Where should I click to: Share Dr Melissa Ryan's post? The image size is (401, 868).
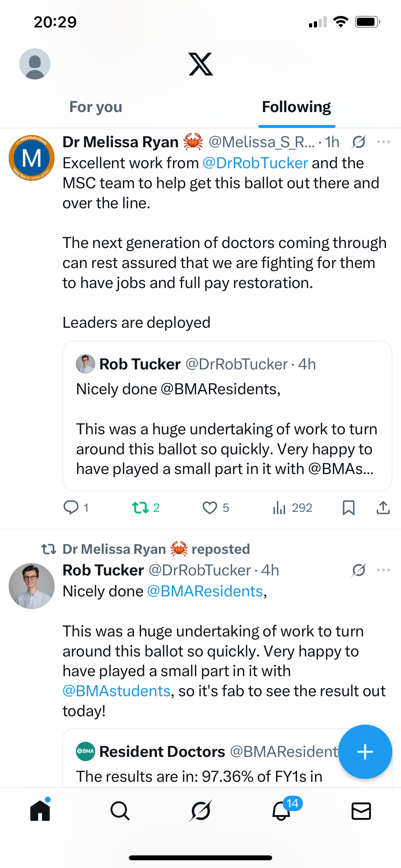pyautogui.click(x=383, y=507)
